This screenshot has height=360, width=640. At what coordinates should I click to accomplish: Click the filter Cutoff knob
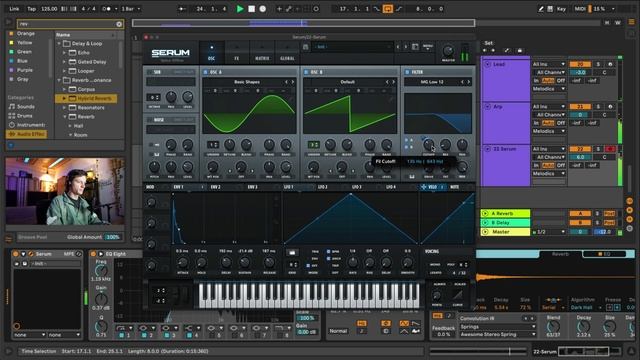428,144
